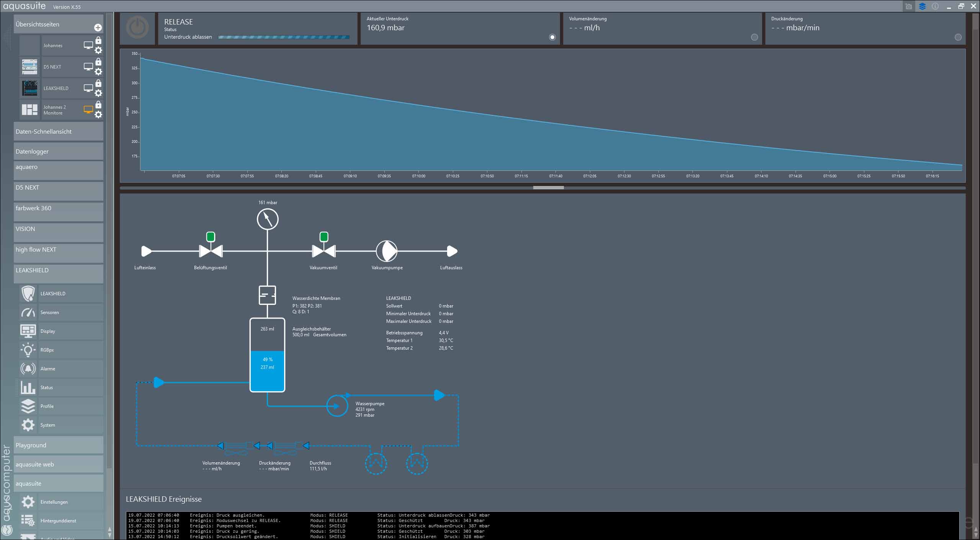Click the horizontal splitter handle below the chart
This screenshot has height=540, width=980.
point(548,188)
